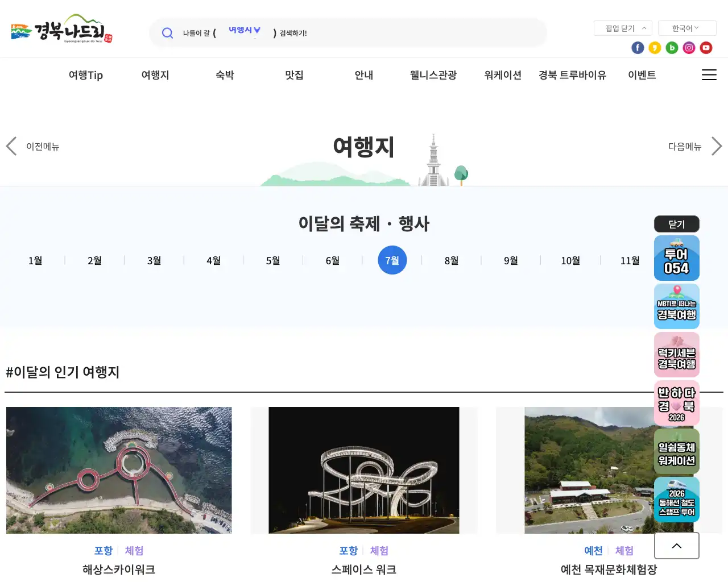Viewport: 728px width, 582px height.
Task: Open the 일쉼동체 워케이션 banner
Action: click(x=677, y=451)
